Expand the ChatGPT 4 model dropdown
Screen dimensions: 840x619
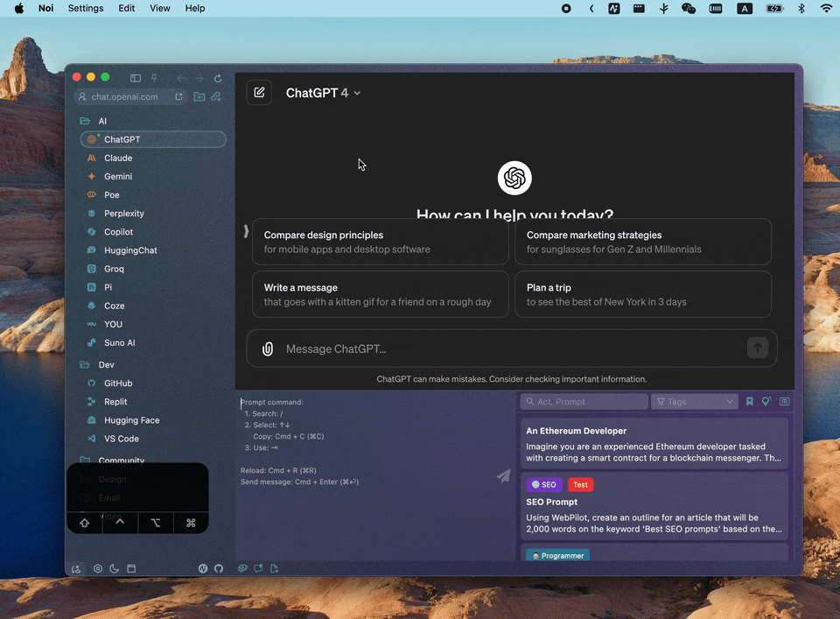point(323,93)
